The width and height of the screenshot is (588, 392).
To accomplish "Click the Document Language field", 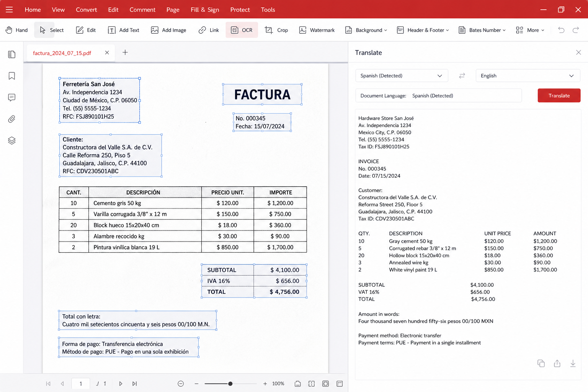I will [x=439, y=96].
